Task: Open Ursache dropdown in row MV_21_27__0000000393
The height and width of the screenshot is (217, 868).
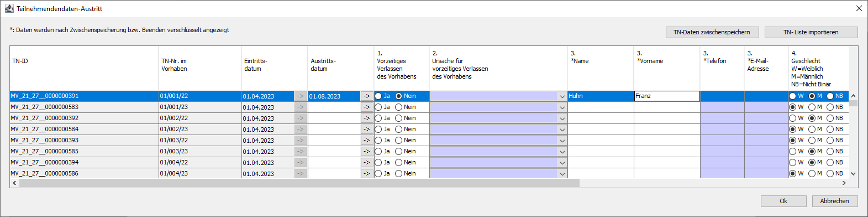Action: pos(562,141)
